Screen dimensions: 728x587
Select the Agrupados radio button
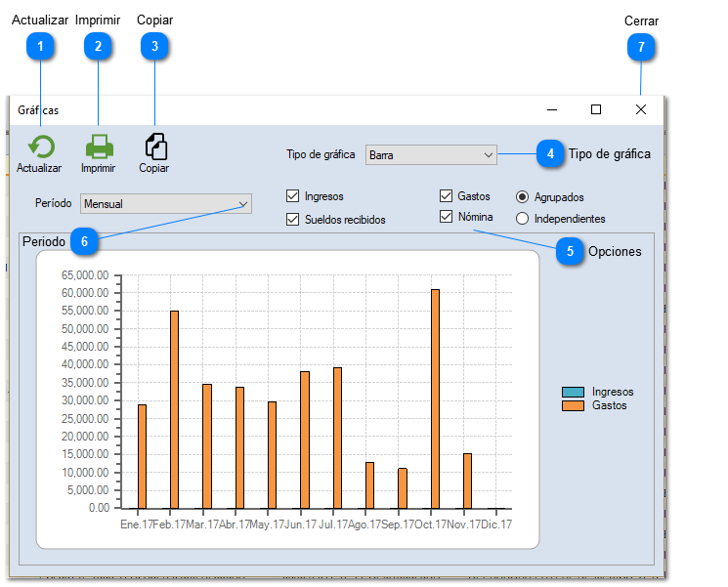[522, 196]
